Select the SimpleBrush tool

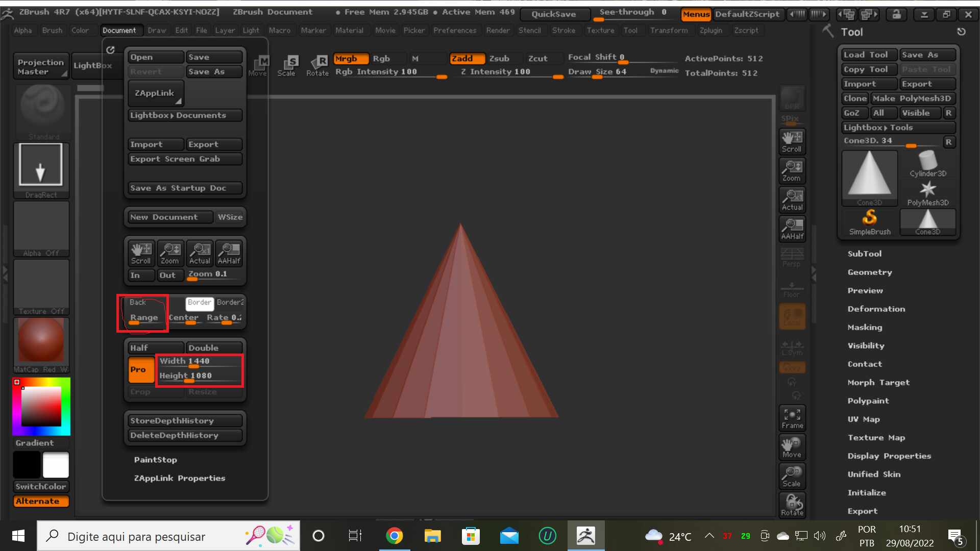tap(870, 222)
